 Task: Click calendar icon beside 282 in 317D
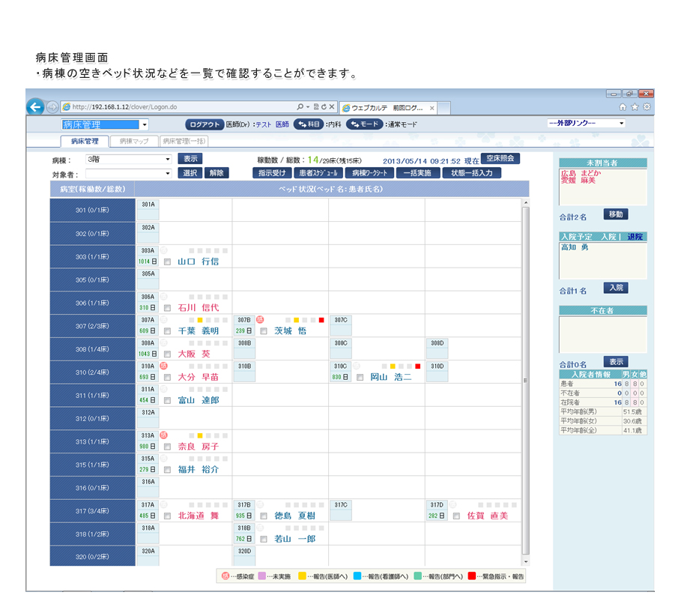pyautogui.click(x=442, y=516)
